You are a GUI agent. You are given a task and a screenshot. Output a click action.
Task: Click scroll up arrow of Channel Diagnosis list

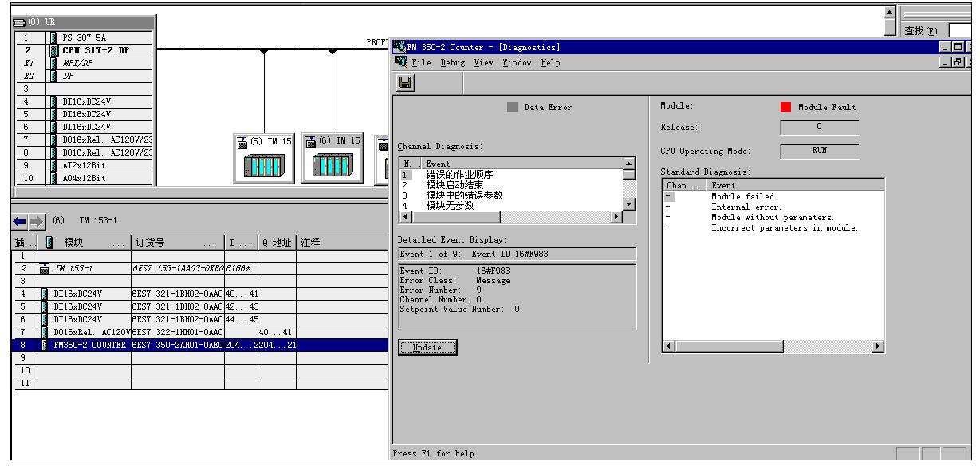tap(629, 164)
